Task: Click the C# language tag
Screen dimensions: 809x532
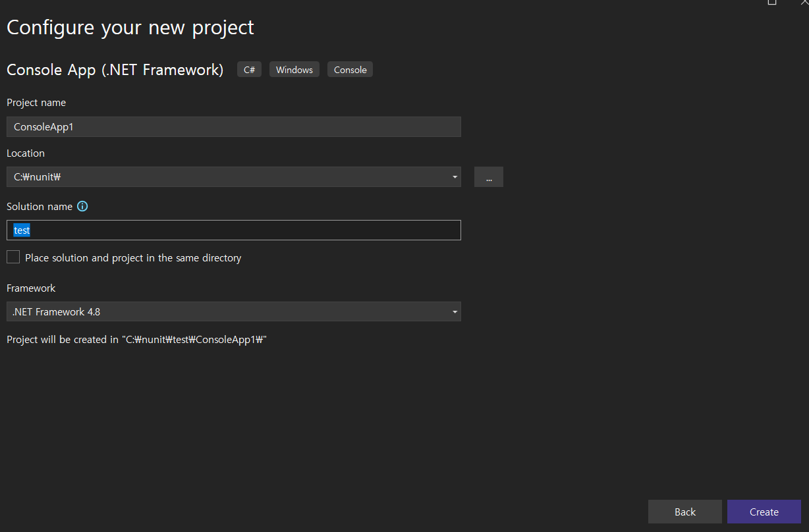Action: tap(249, 69)
